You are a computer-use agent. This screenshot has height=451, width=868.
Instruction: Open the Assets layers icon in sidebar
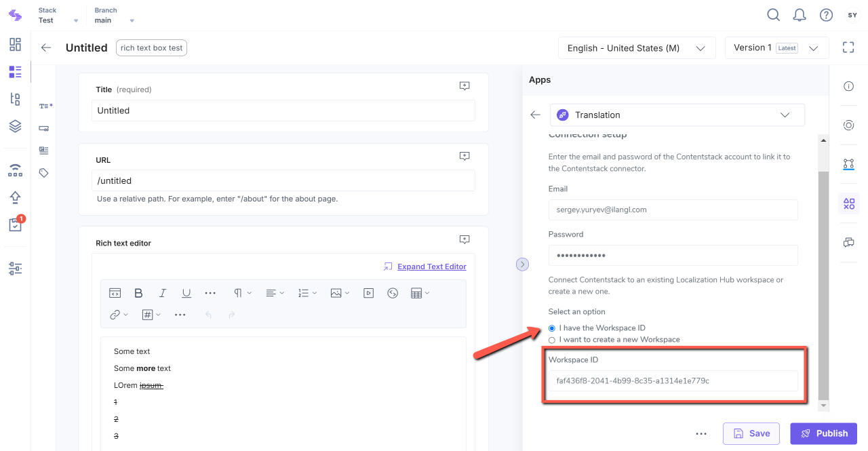pos(15,126)
